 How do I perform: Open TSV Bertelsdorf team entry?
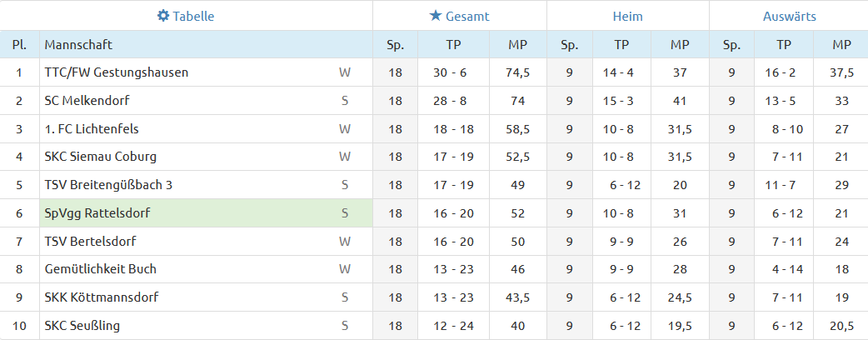pyautogui.click(x=90, y=242)
